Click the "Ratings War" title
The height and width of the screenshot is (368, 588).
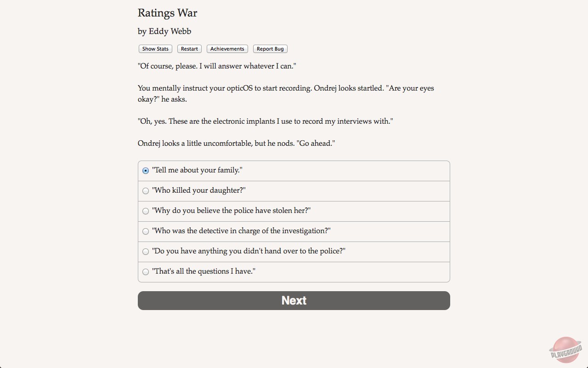tap(167, 13)
